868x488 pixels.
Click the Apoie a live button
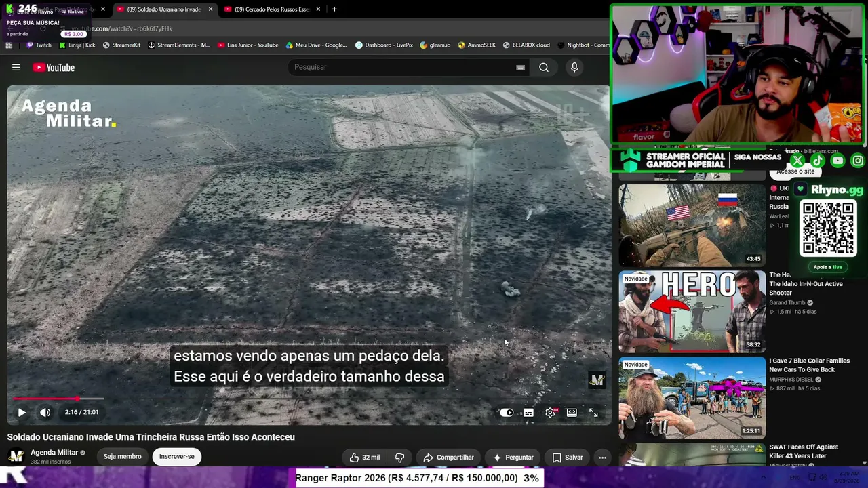828,267
